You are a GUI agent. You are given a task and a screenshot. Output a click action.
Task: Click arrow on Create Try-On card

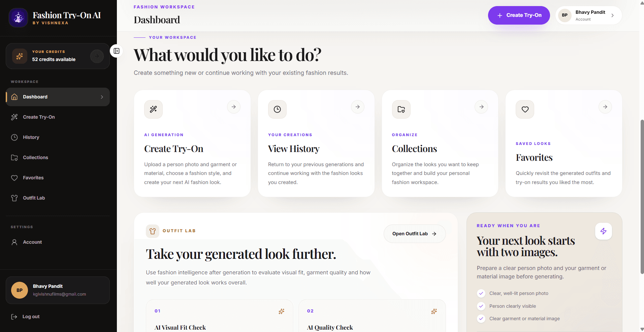click(234, 107)
